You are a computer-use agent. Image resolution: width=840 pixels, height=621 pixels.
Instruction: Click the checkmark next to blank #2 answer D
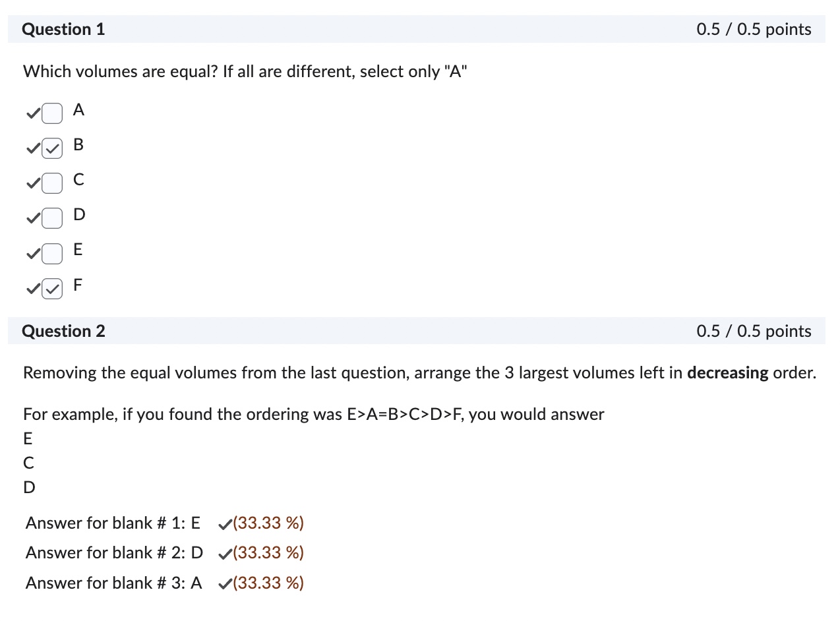click(224, 552)
